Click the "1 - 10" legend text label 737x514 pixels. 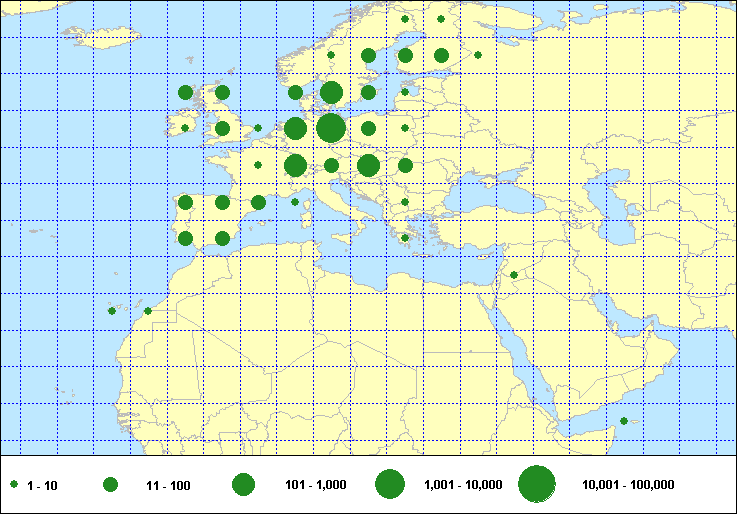coord(43,485)
